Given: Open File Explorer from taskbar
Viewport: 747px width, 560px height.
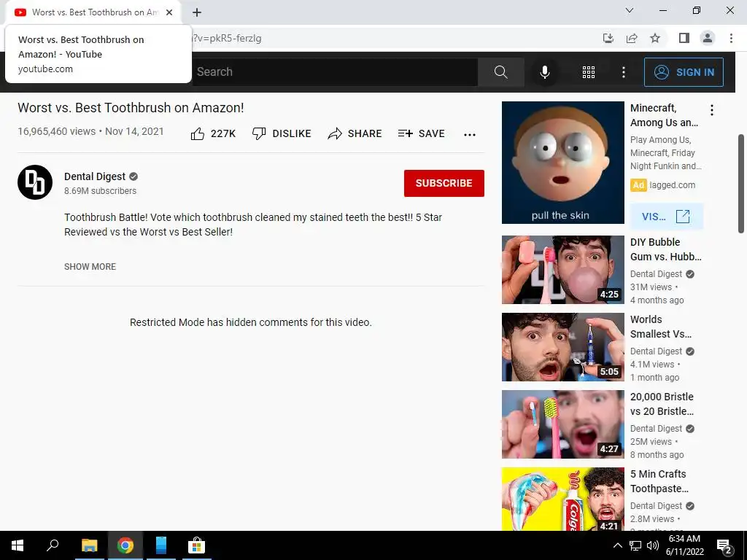Looking at the screenshot, I should pyautogui.click(x=90, y=545).
